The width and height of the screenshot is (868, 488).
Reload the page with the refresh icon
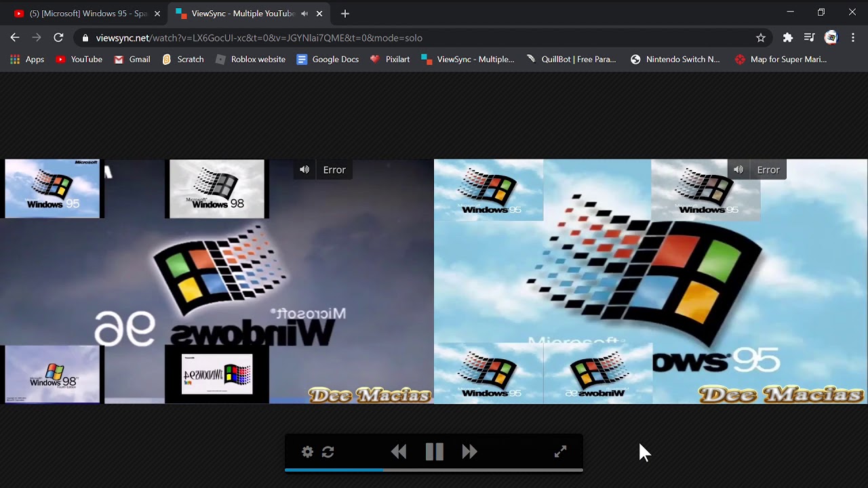[x=58, y=38]
